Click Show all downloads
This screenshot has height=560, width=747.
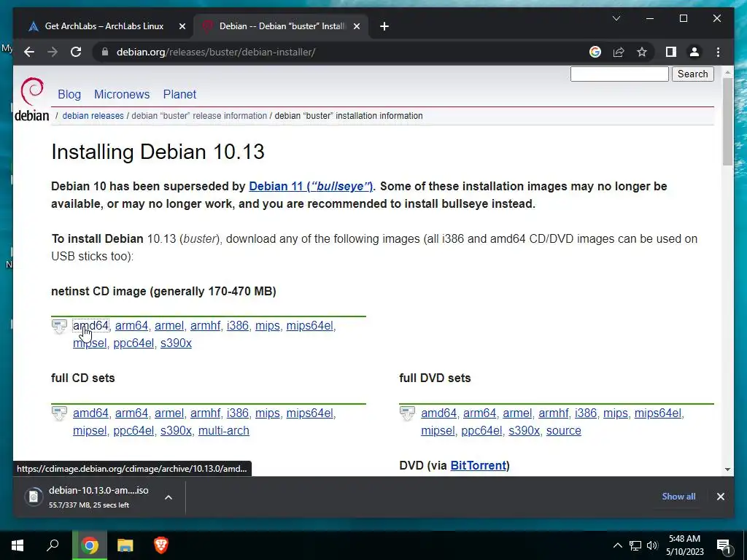pyautogui.click(x=678, y=496)
